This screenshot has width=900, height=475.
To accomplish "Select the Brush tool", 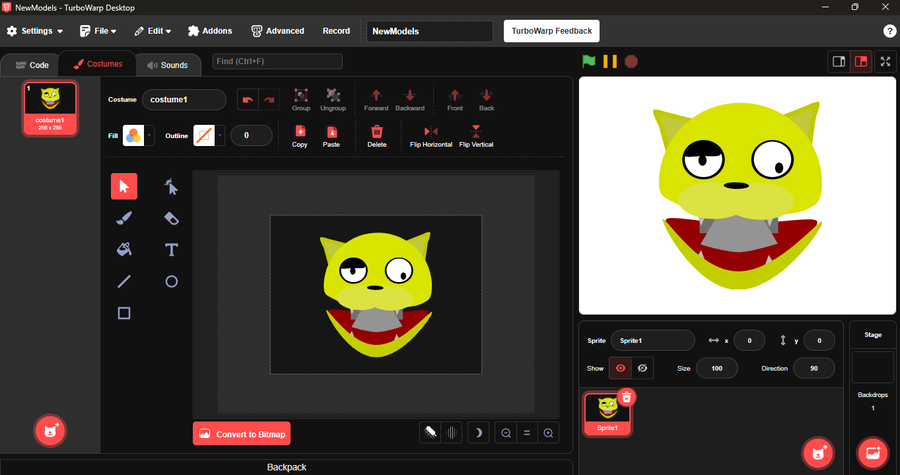I will pyautogui.click(x=124, y=218).
